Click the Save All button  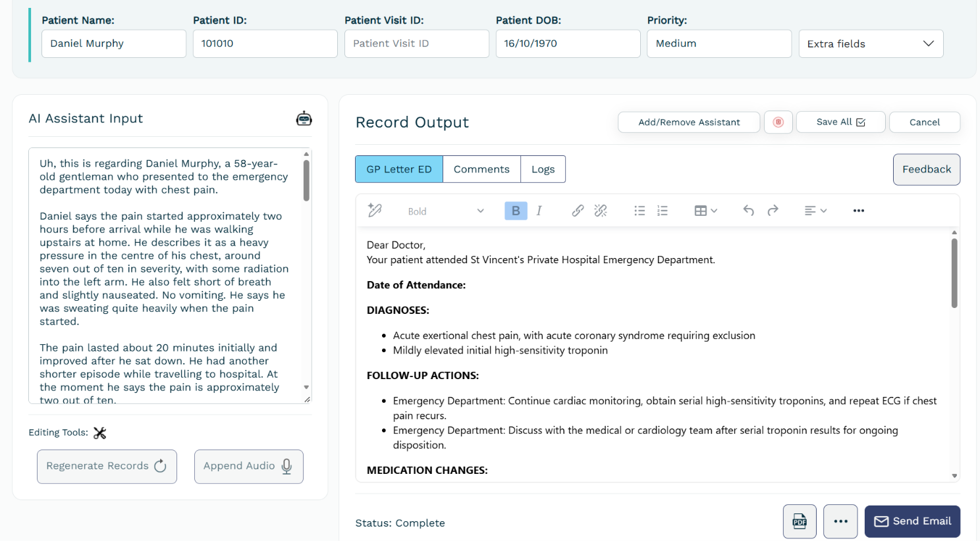[840, 122]
